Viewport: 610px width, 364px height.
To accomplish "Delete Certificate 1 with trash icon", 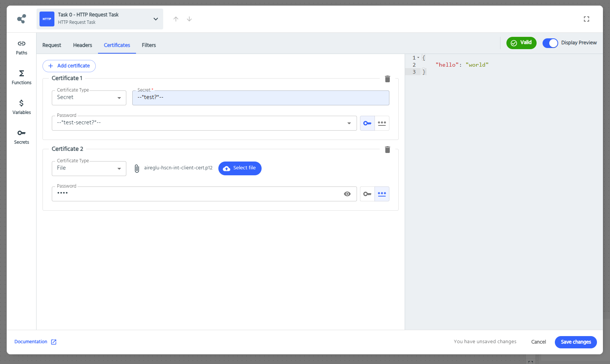I will click(388, 79).
